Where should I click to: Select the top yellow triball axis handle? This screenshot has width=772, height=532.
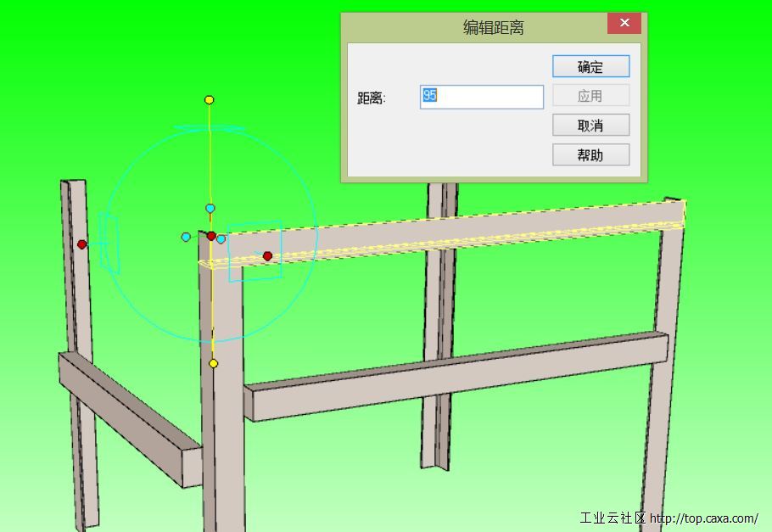click(210, 100)
